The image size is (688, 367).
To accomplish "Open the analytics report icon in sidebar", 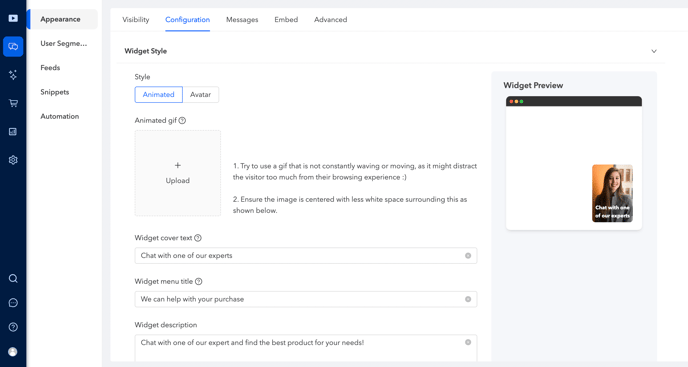I will 13,132.
